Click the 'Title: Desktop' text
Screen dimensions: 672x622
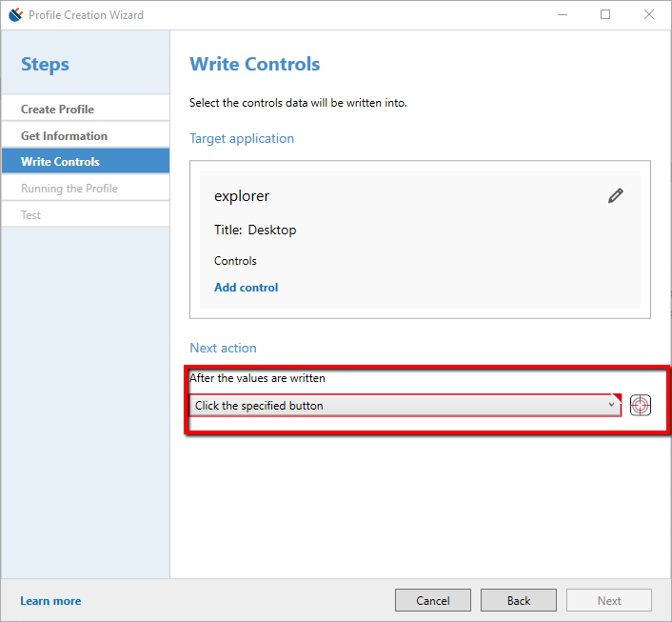click(255, 230)
